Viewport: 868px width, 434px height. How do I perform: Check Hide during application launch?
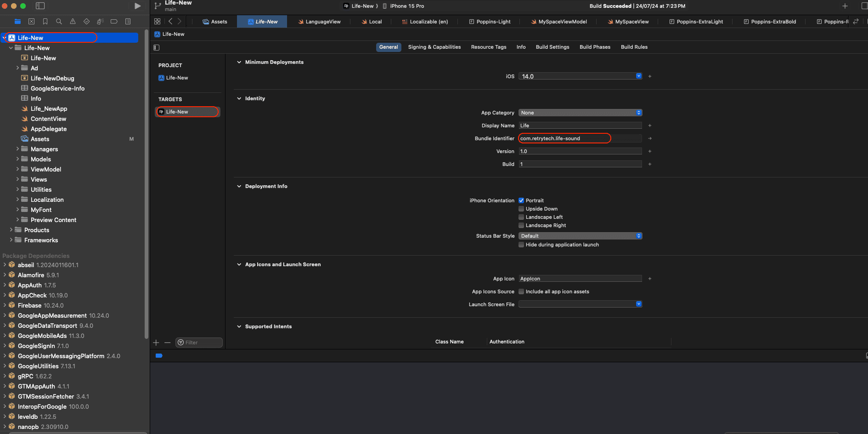[521, 245]
